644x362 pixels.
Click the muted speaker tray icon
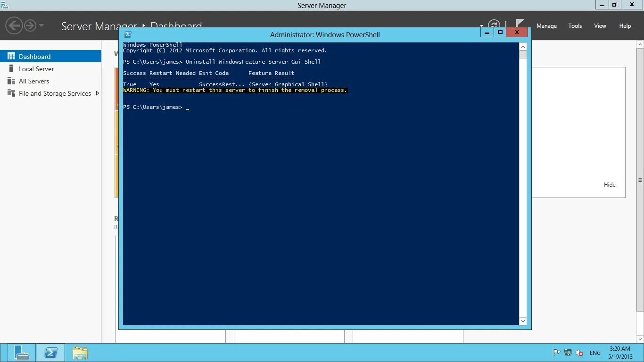pyautogui.click(x=579, y=353)
